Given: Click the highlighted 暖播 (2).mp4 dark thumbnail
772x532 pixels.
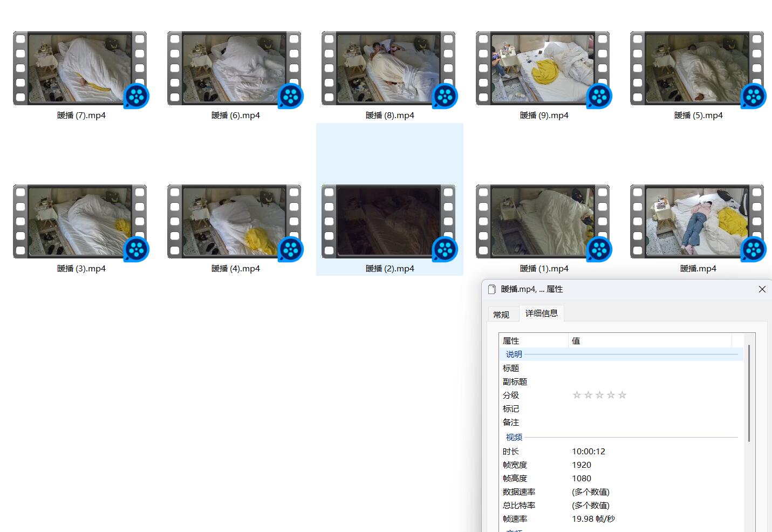Looking at the screenshot, I should (388, 221).
